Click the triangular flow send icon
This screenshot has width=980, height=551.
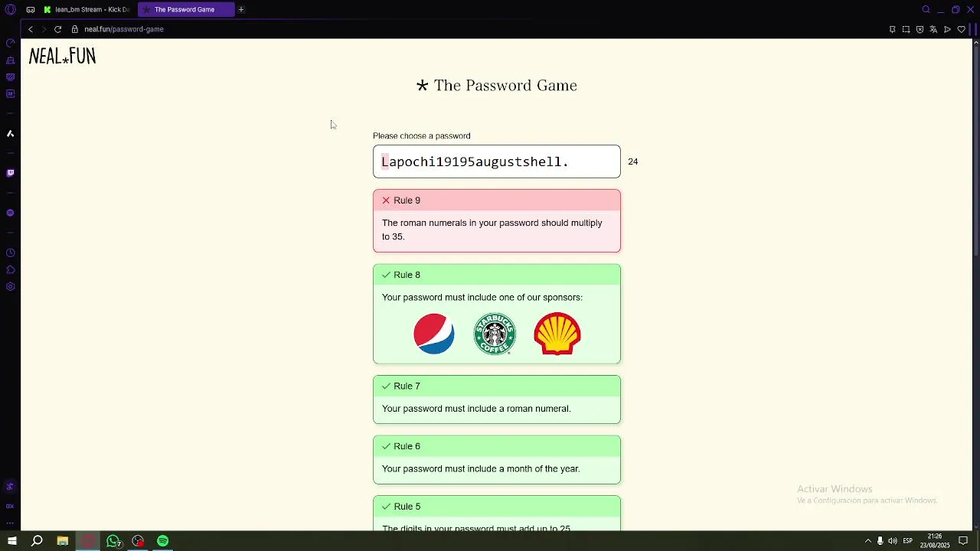click(x=947, y=29)
